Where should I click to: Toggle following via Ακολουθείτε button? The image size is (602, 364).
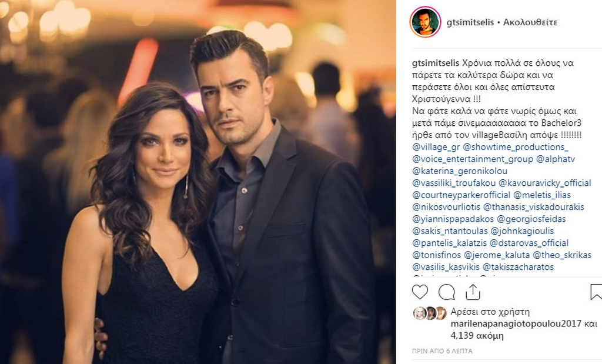point(530,22)
